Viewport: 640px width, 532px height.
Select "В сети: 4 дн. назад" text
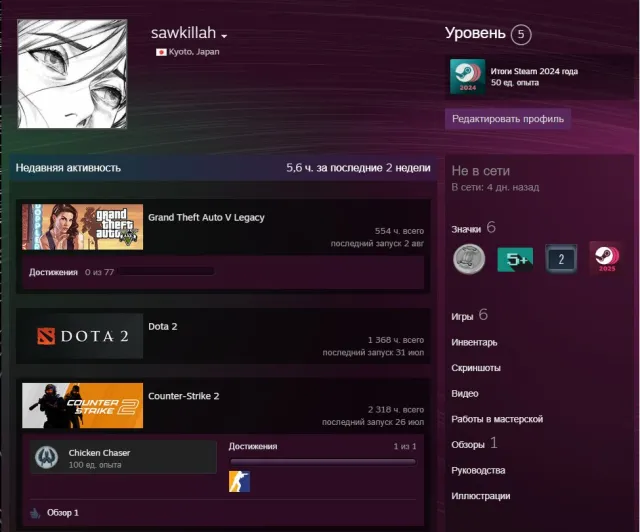pos(495,187)
